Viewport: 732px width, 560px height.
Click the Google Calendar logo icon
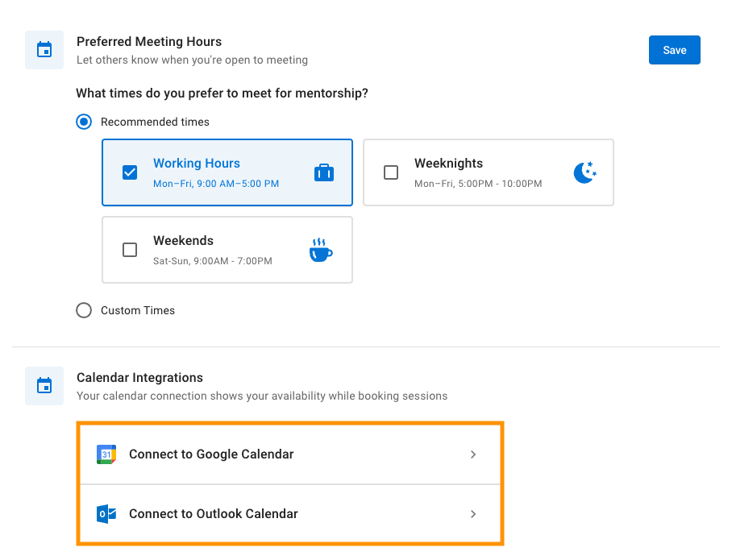(106, 454)
